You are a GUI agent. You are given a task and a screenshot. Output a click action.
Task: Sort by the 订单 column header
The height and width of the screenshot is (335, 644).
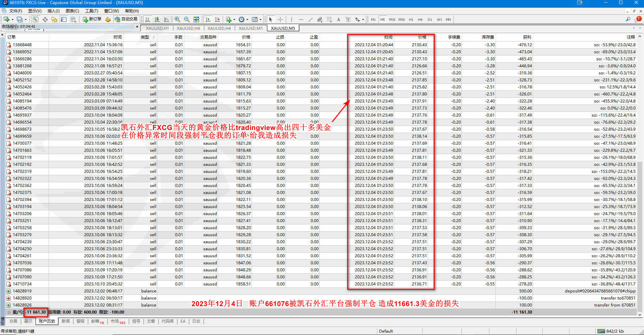tap(28, 37)
